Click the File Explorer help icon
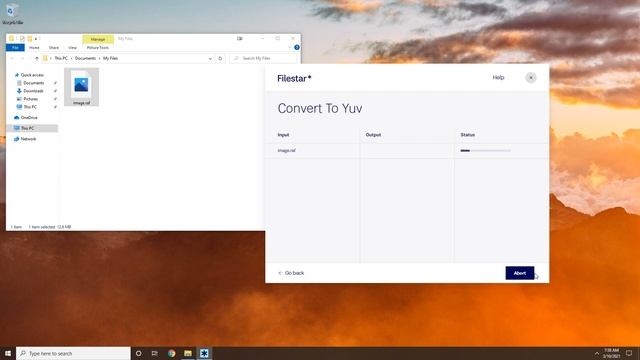 click(297, 47)
